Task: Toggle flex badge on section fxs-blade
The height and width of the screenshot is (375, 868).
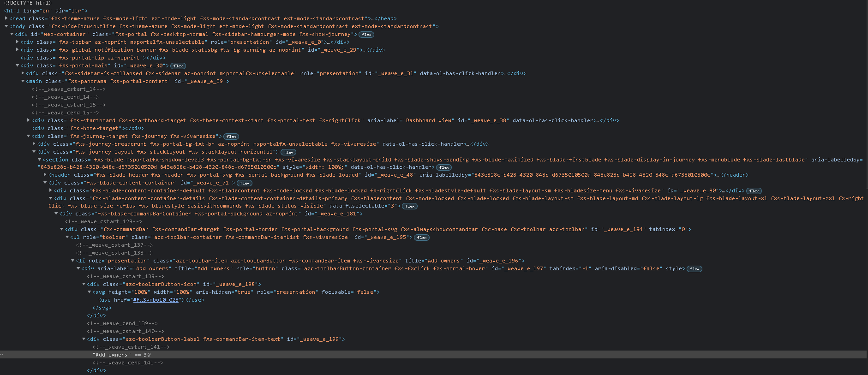Action: 444,167
